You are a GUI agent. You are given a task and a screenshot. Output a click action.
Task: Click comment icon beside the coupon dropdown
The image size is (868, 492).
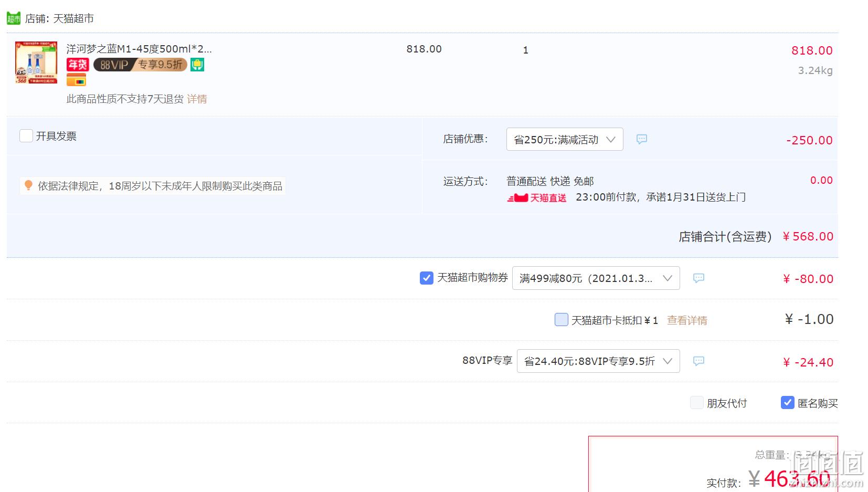click(x=698, y=278)
